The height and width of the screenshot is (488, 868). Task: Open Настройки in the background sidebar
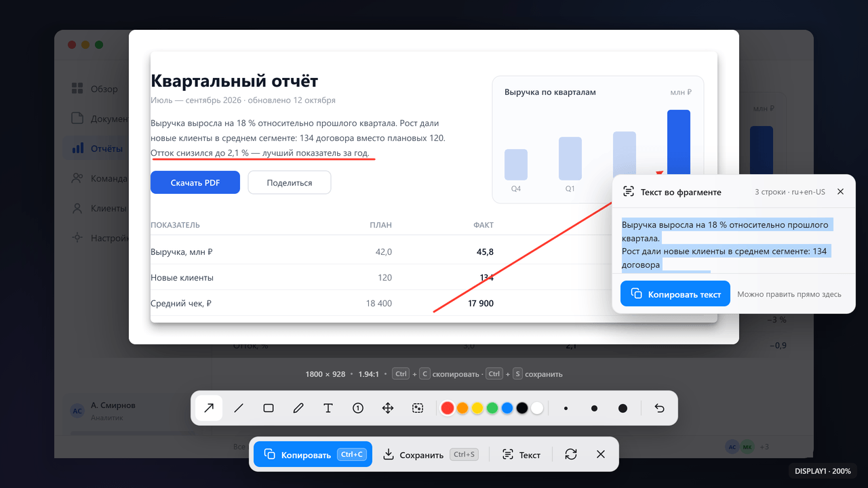100,238
